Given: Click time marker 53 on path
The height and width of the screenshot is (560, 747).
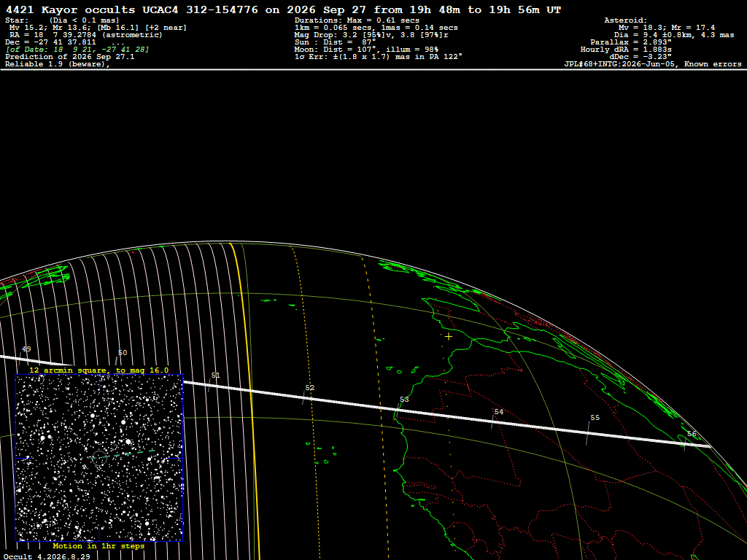Looking at the screenshot, I should coord(404,400).
